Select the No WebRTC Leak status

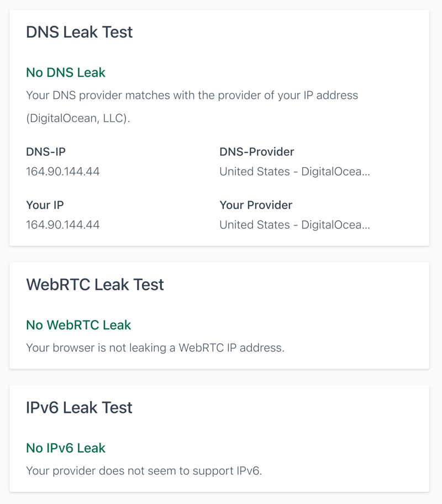[78, 325]
